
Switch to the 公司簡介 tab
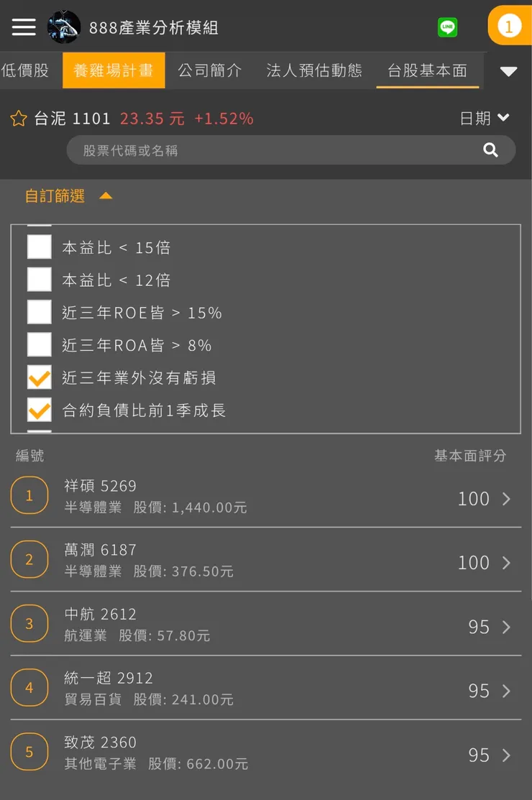point(211,70)
